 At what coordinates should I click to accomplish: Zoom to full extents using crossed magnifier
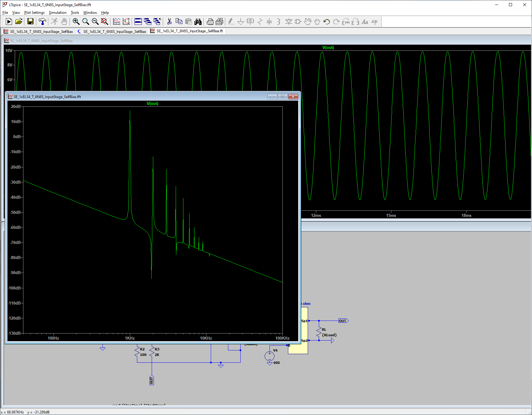pos(105,22)
